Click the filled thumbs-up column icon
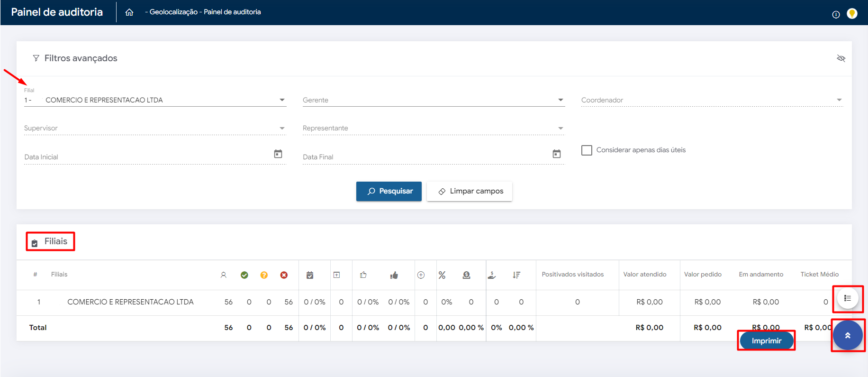 (394, 275)
